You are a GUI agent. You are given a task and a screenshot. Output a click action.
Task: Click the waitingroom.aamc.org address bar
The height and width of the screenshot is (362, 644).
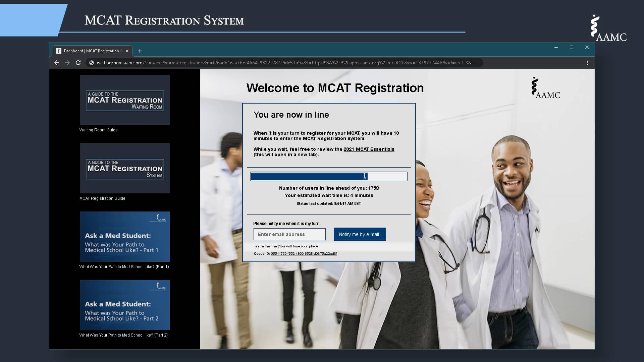pos(285,63)
